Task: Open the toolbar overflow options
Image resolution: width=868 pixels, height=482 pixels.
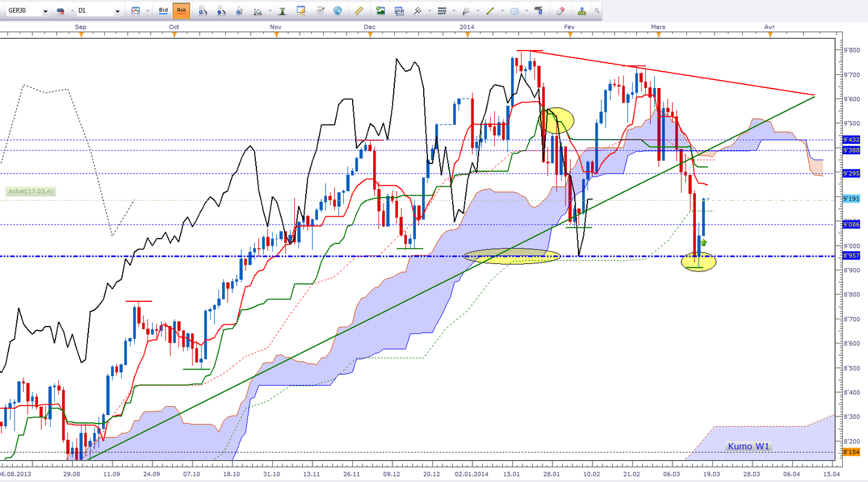Action: (597, 11)
